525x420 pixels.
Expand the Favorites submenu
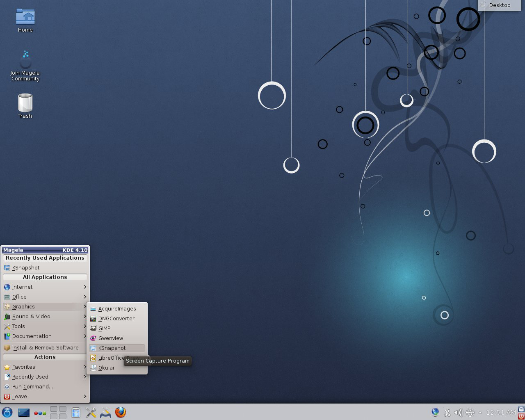pos(45,367)
